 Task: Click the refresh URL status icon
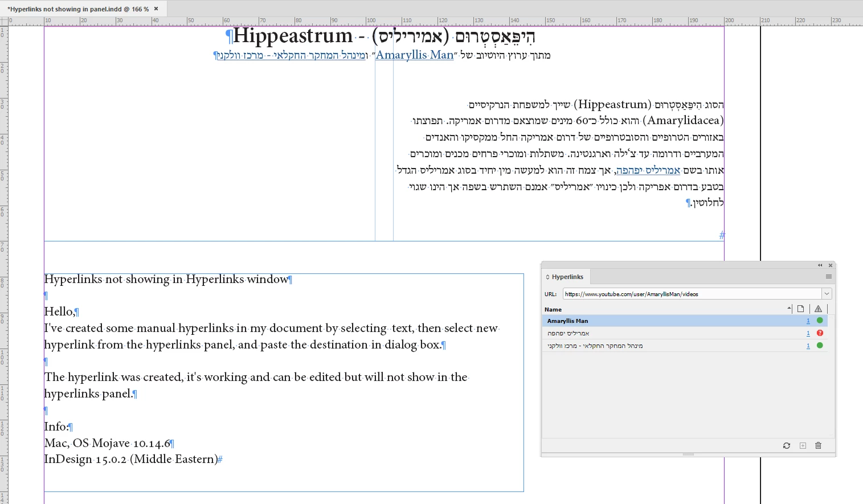tap(787, 445)
